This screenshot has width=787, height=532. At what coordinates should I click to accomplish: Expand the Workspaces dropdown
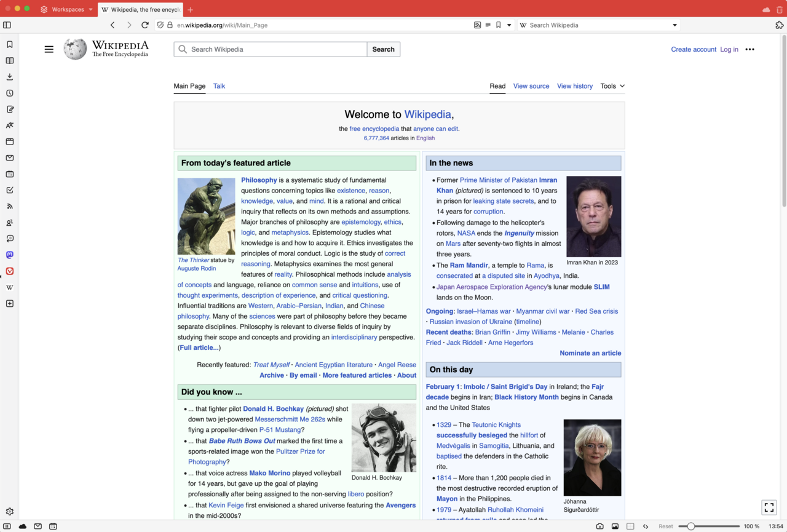click(x=67, y=9)
